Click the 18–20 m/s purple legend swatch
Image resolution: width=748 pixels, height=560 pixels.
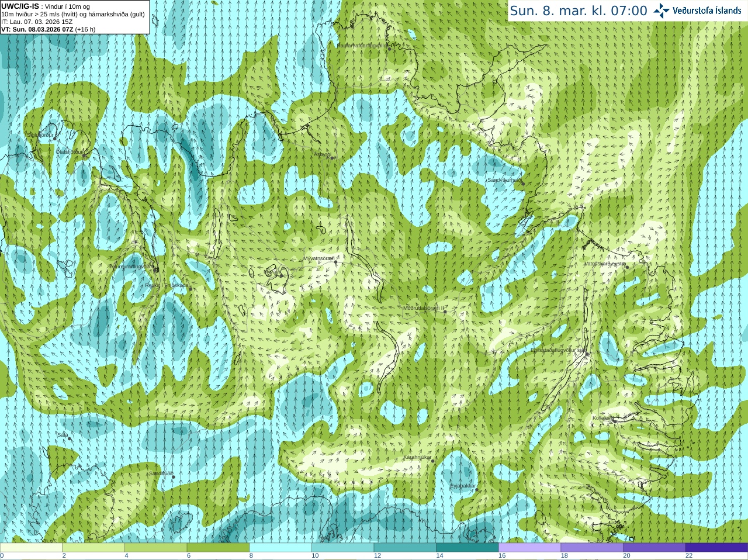(592, 548)
